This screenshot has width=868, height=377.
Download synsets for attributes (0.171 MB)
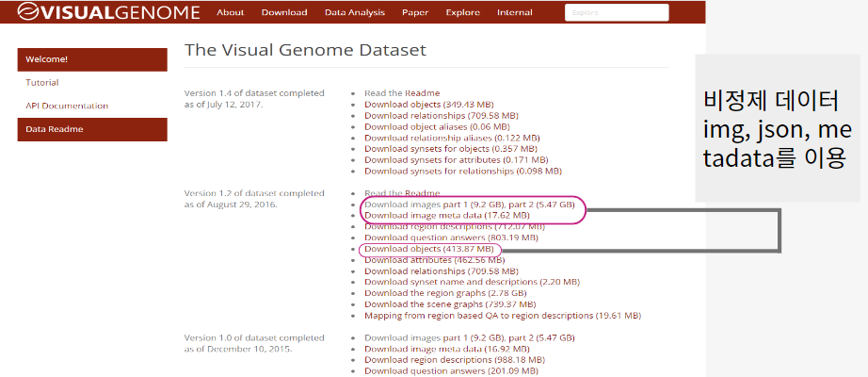(x=456, y=159)
